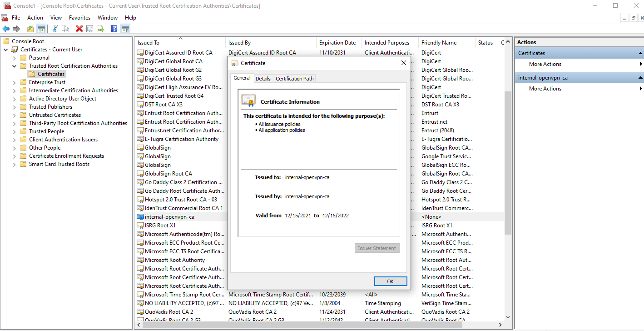The image size is (644, 331).
Task: Sort list by Expiration Date column
Action: (337, 43)
